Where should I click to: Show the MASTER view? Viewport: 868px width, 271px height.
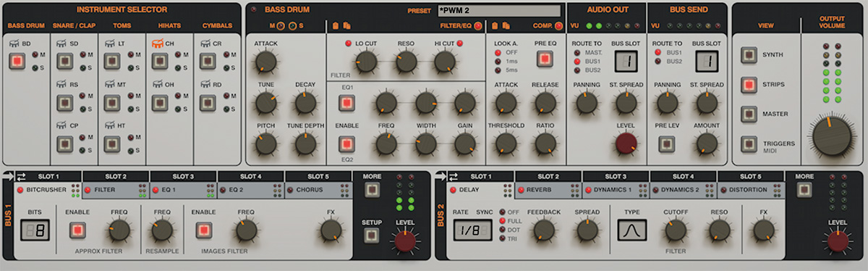pos(749,114)
